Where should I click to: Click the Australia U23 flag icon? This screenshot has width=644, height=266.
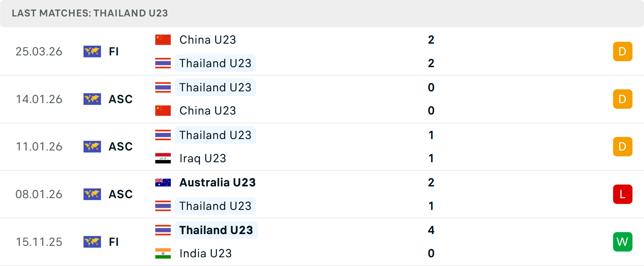tap(163, 182)
